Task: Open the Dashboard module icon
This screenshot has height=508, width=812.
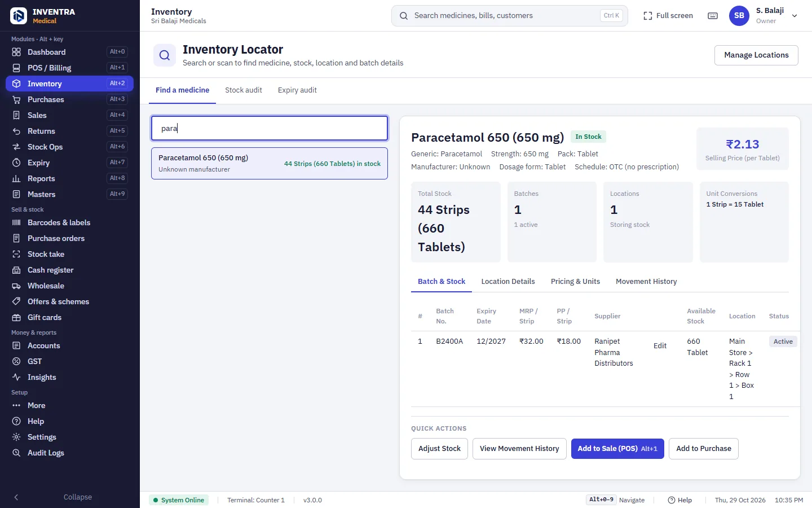Action: tap(16, 52)
